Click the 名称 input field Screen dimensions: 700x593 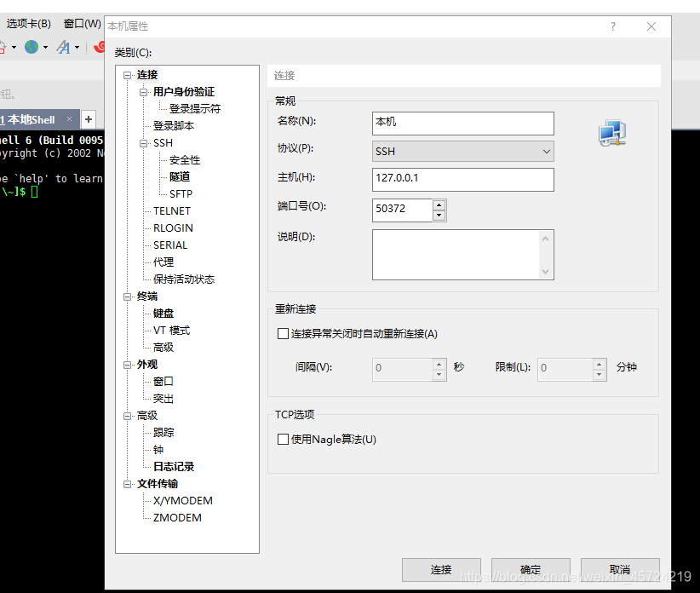tap(463, 124)
